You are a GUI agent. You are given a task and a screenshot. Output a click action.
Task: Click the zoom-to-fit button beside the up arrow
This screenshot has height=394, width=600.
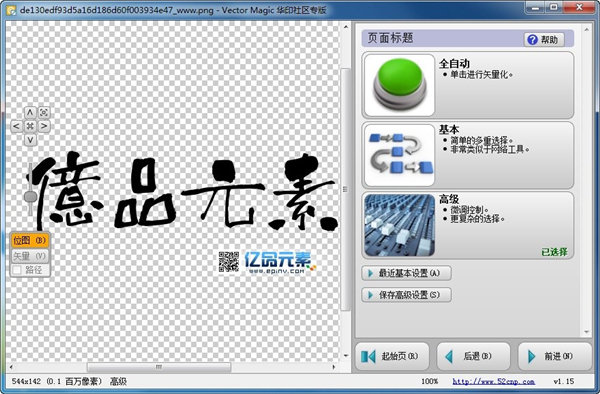[44, 112]
